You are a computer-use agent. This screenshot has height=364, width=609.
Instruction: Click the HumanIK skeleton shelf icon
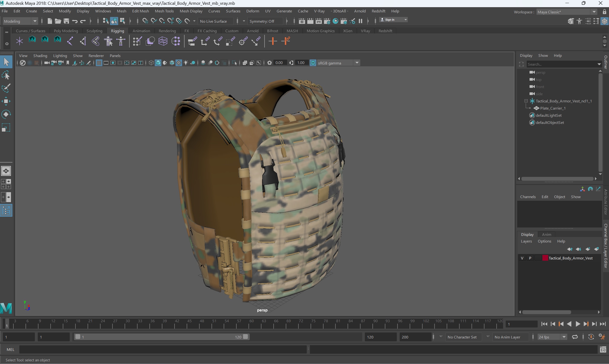click(121, 41)
